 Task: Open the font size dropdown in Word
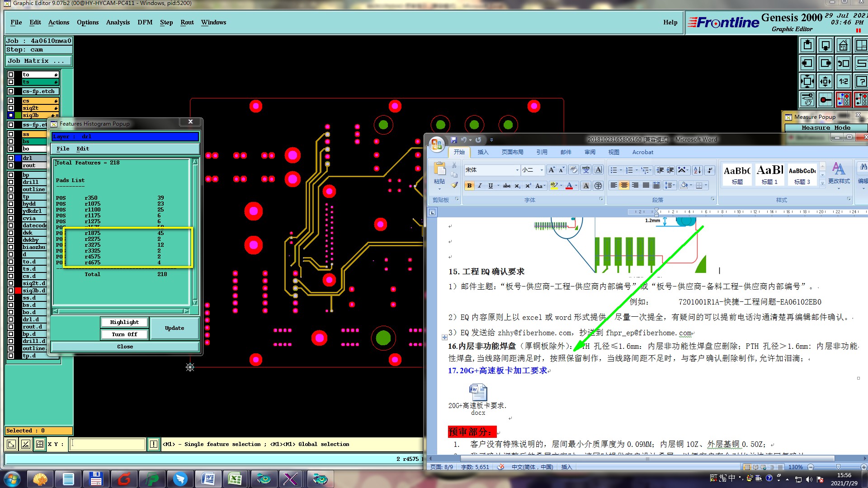pyautogui.click(x=542, y=170)
